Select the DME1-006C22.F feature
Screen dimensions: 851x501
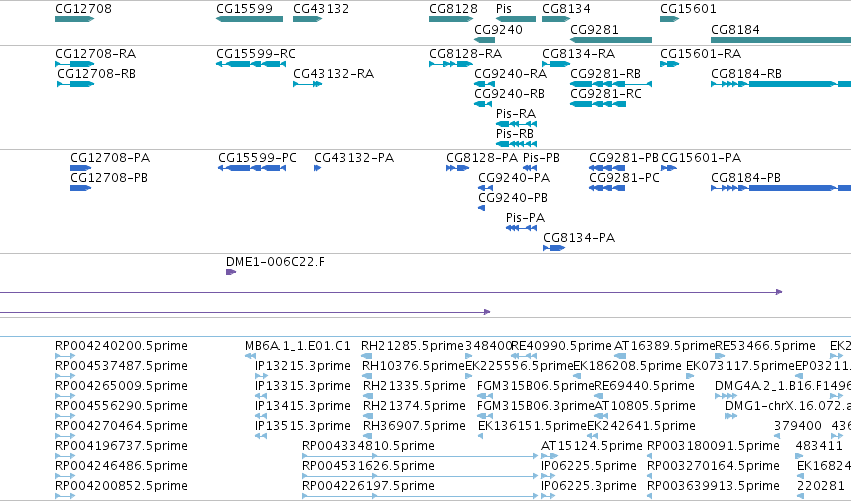coord(231,272)
